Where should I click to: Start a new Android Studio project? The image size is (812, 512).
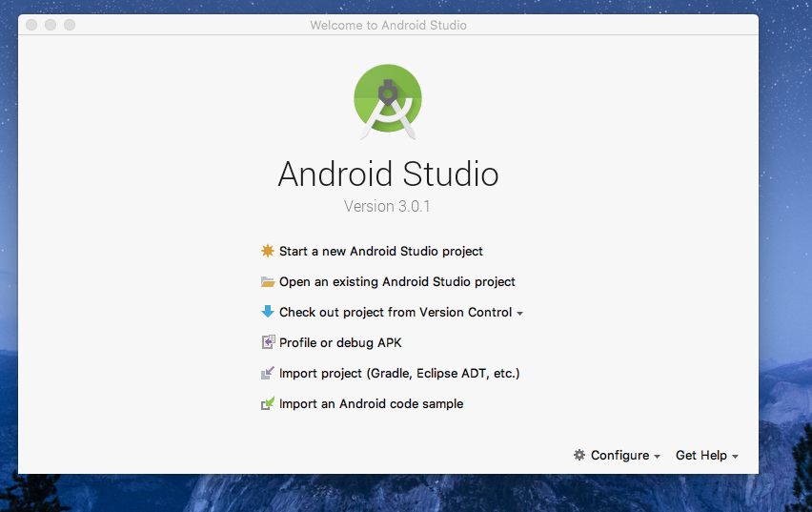coord(380,252)
